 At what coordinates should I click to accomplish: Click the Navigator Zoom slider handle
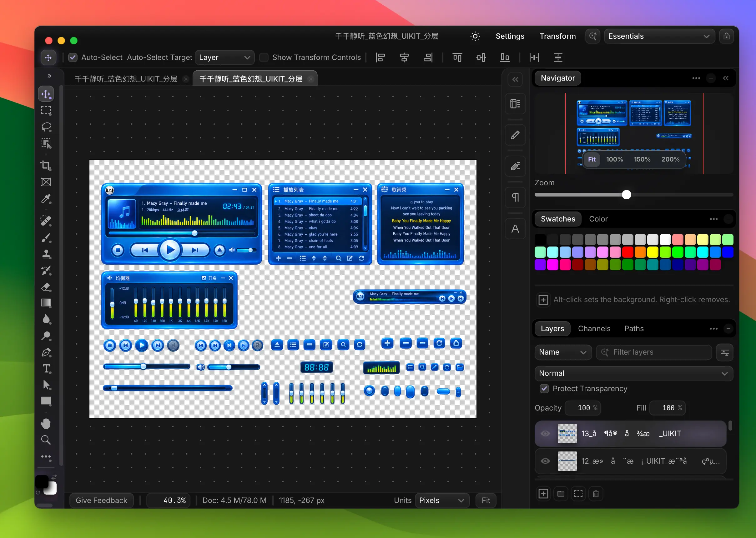coord(626,194)
